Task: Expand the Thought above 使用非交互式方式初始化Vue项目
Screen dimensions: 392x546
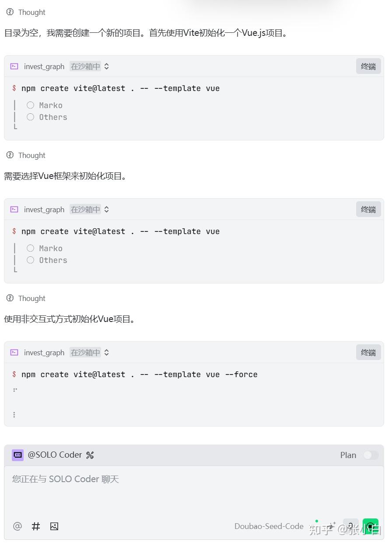Action: coord(26,298)
